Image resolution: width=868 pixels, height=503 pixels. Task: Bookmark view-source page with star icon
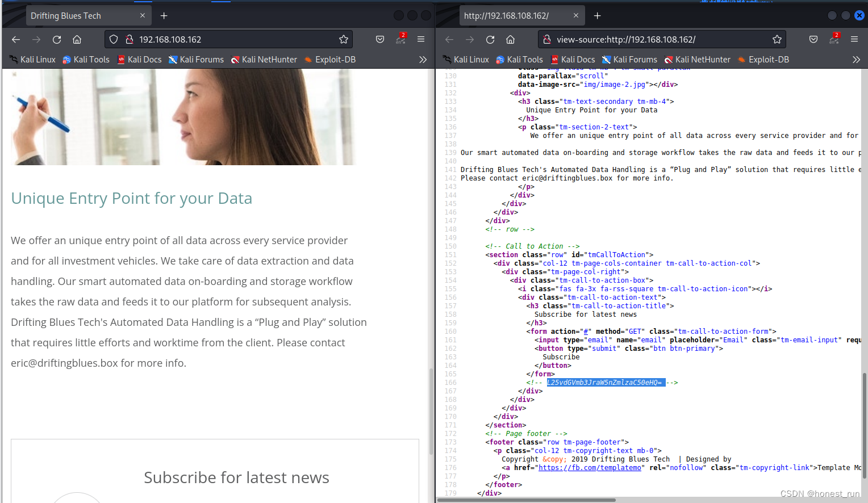click(x=777, y=39)
